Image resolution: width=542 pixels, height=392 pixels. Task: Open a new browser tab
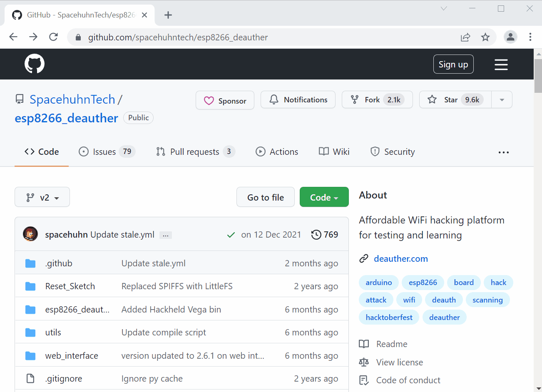tap(168, 15)
